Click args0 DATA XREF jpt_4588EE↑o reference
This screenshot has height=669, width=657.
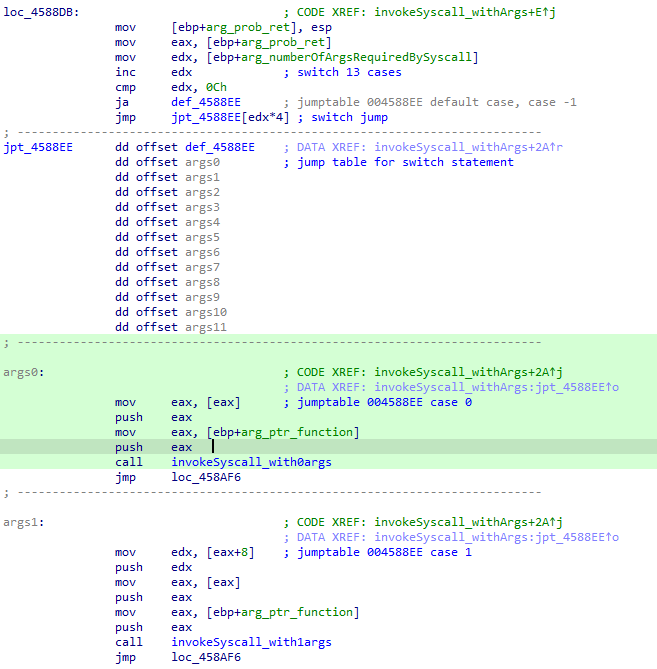point(496,387)
